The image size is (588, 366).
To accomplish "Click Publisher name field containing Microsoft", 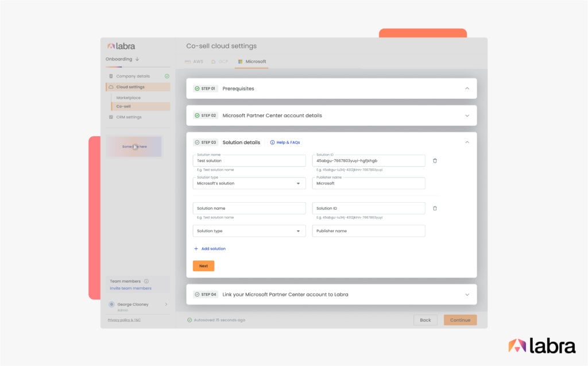I will tap(369, 183).
